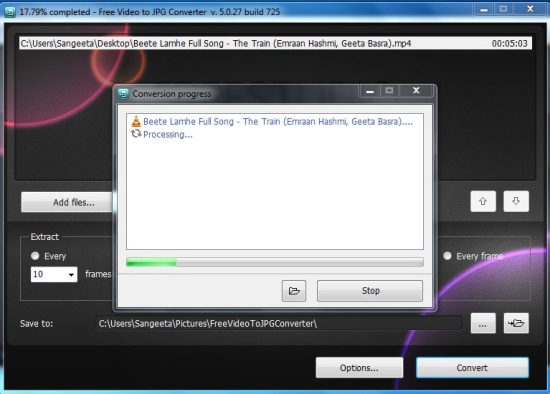
Task: Click the VLC cone icon in progress list
Action: tap(136, 121)
